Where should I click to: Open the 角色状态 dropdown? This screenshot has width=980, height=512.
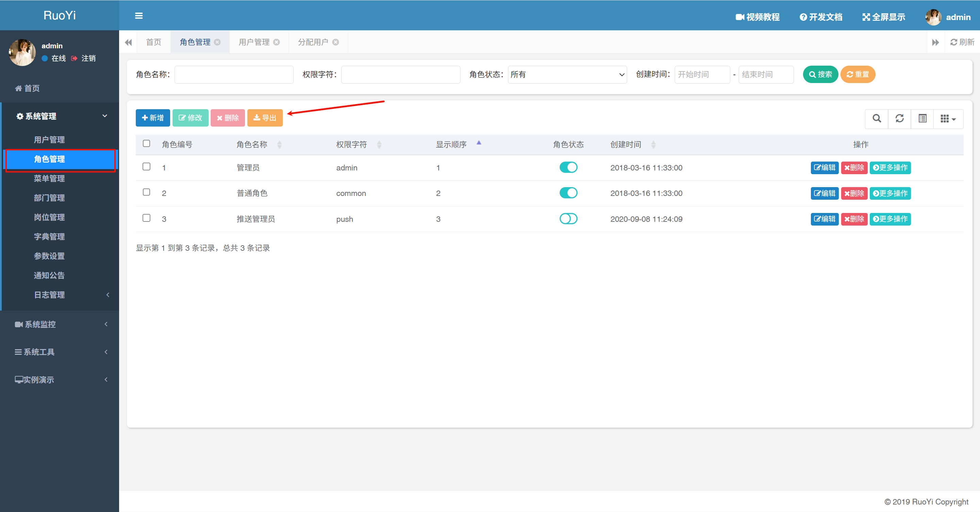point(567,75)
